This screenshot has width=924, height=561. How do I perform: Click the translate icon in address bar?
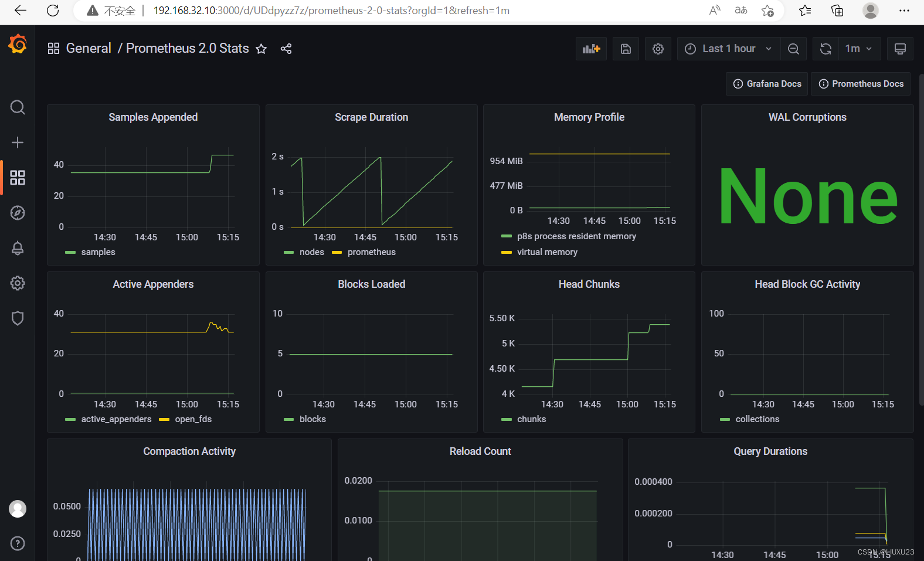[741, 11]
